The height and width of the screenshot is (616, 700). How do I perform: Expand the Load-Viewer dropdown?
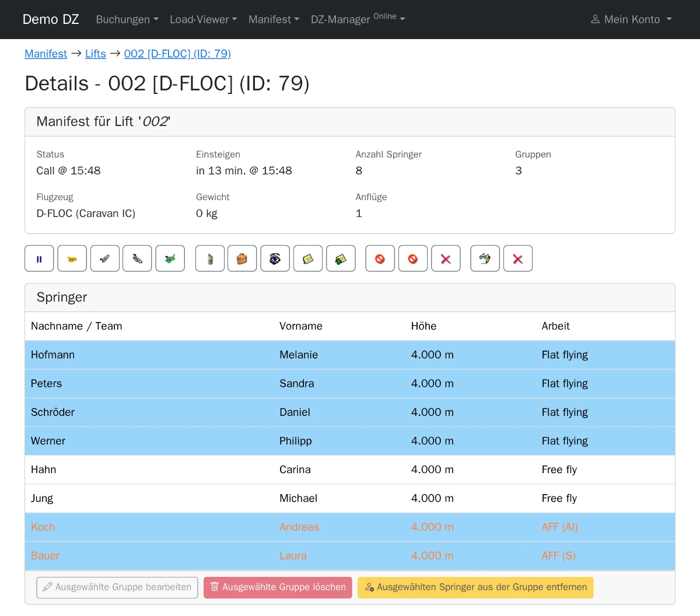[x=204, y=19]
